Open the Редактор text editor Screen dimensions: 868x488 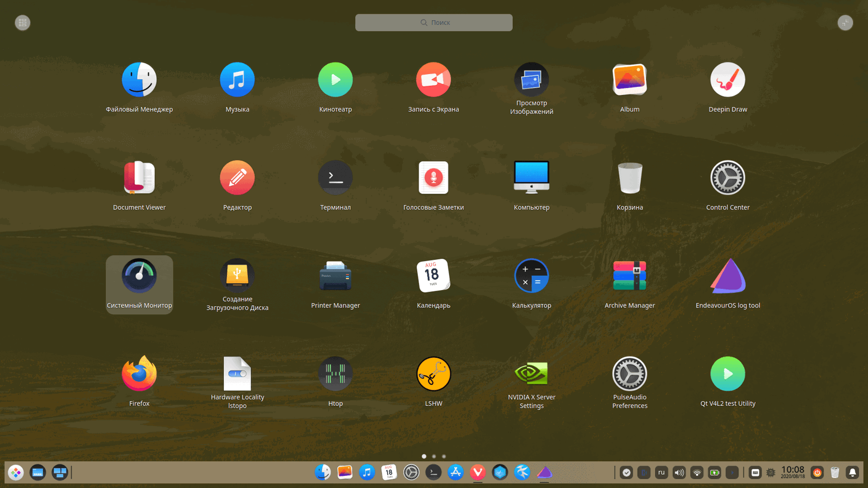pos(237,178)
